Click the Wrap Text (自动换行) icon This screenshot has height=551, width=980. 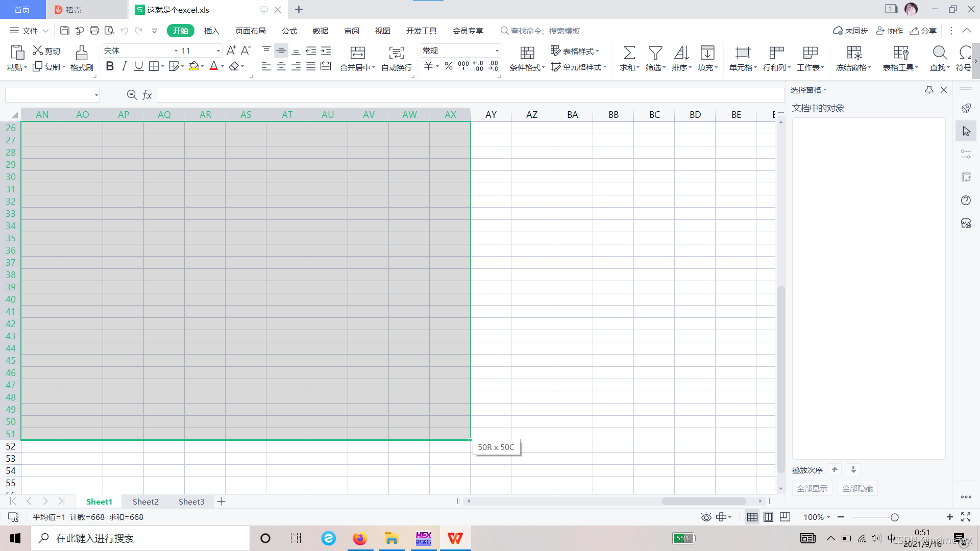(x=396, y=53)
